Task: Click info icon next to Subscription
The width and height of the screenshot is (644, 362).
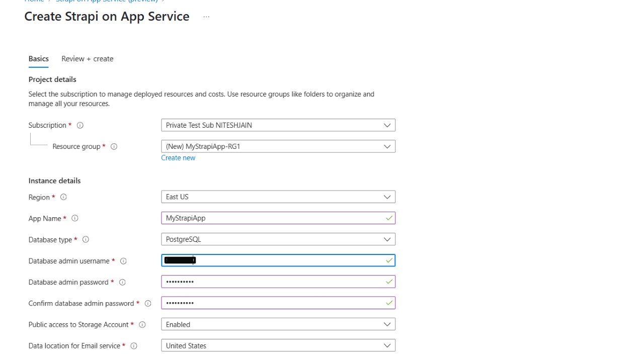Action: pos(80,125)
